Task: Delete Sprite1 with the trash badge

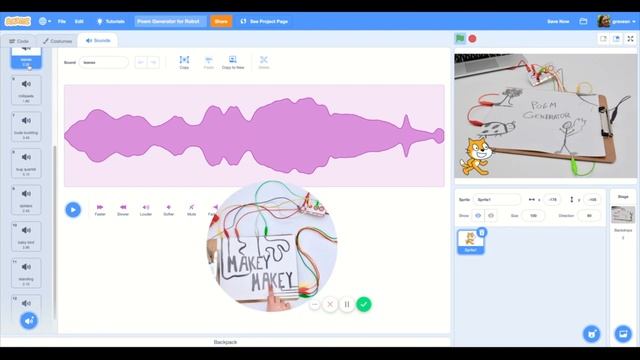Action: point(482,232)
